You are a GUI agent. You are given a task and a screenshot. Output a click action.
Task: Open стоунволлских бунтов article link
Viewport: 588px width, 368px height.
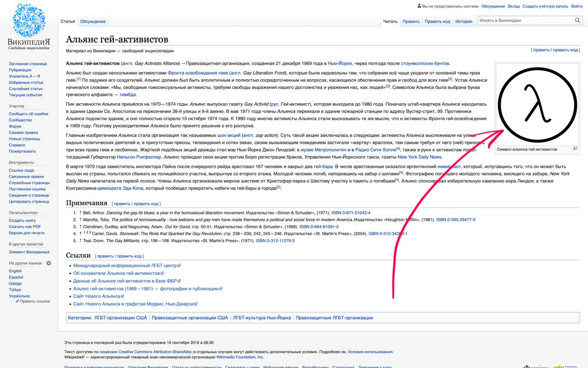point(425,63)
